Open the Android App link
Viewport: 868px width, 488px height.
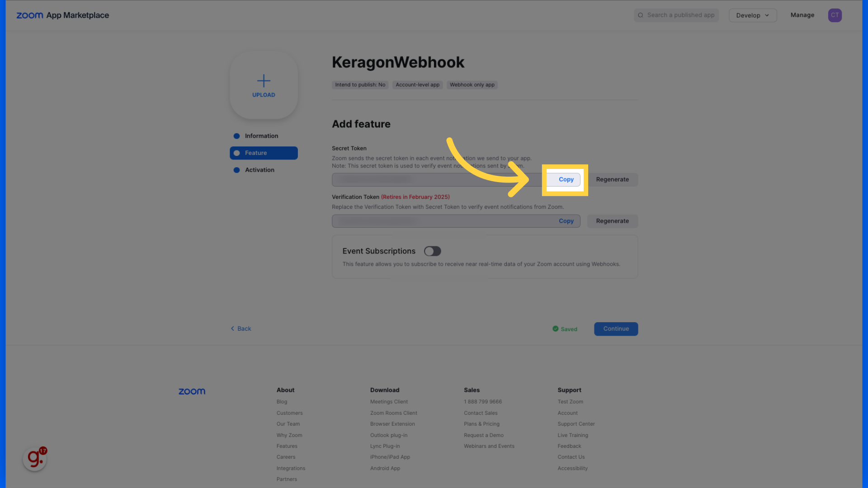coord(385,469)
